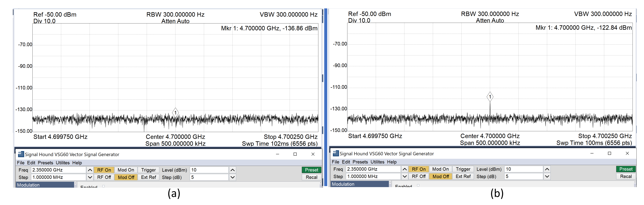Click Step frequency field in right window

tap(373, 176)
